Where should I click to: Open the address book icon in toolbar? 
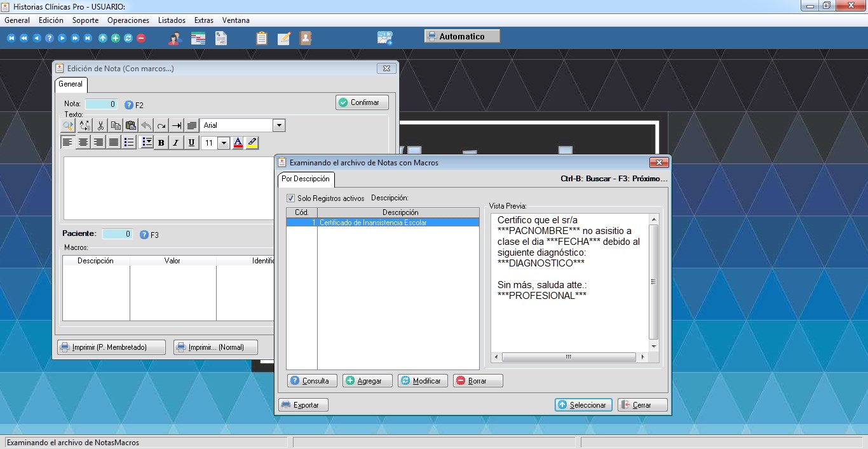pyautogui.click(x=306, y=38)
